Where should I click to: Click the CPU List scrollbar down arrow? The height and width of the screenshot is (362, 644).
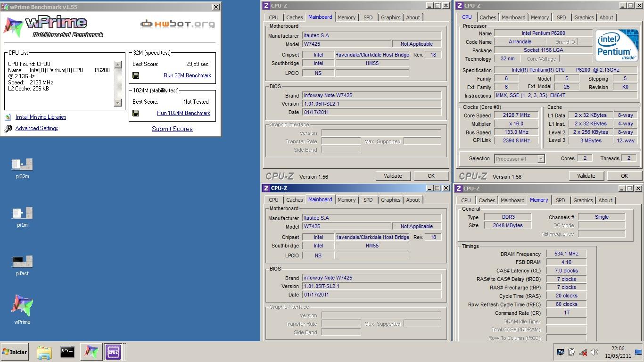coord(118,103)
